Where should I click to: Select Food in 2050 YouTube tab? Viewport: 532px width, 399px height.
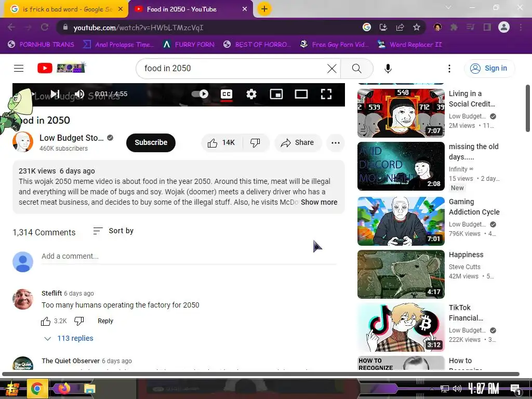191,9
